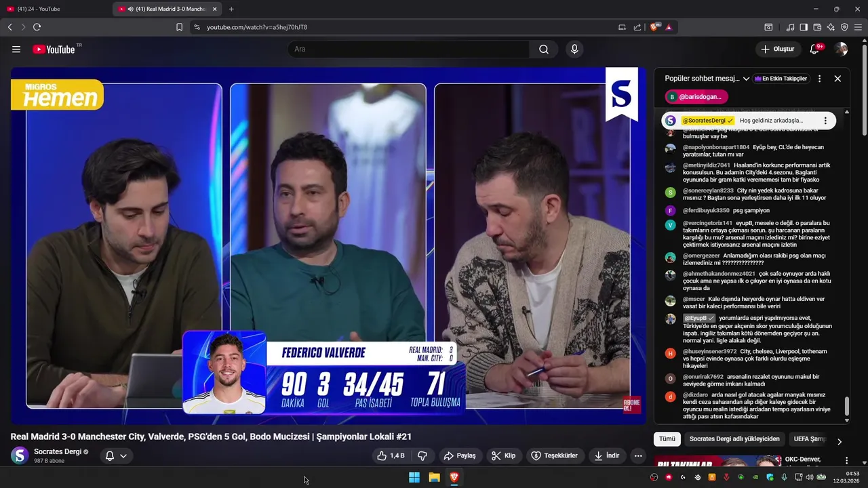Select the Tümü filter chip
Image resolution: width=868 pixels, height=488 pixels.
pos(667,439)
